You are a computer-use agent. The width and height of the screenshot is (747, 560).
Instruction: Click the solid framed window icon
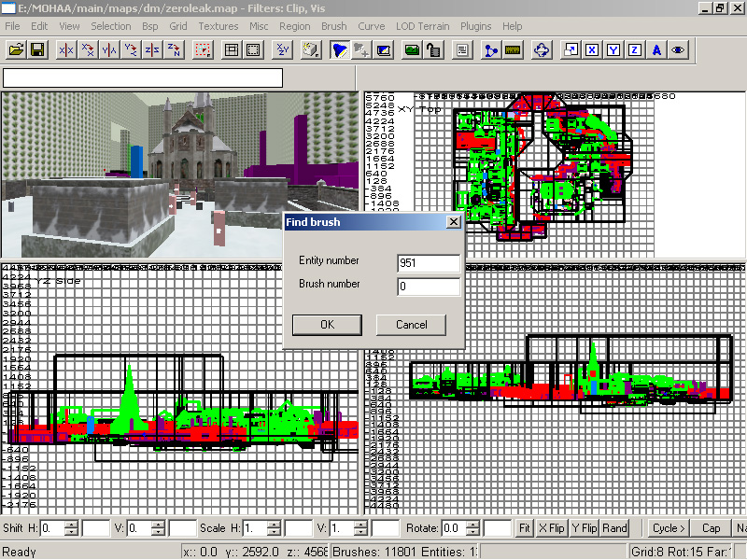pyautogui.click(x=232, y=49)
